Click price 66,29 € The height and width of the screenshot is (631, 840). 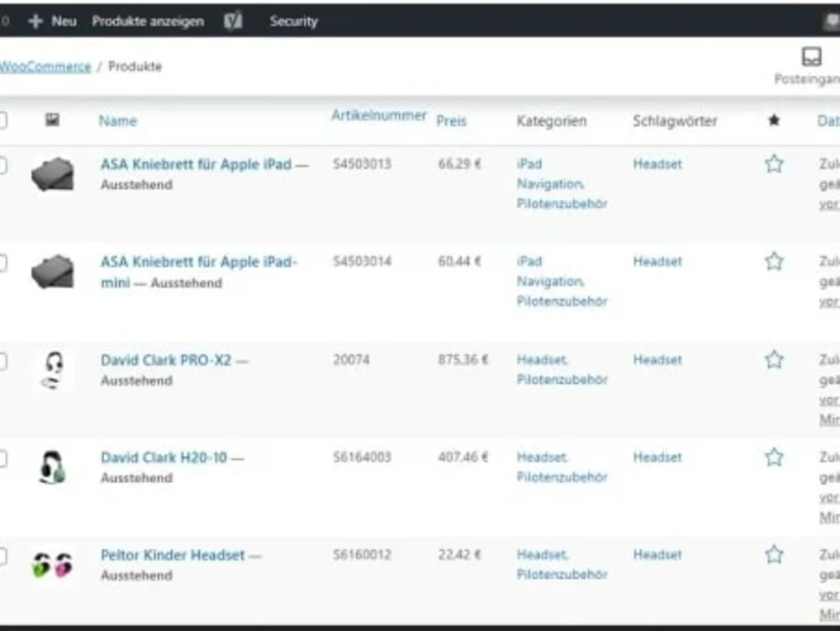tap(459, 164)
